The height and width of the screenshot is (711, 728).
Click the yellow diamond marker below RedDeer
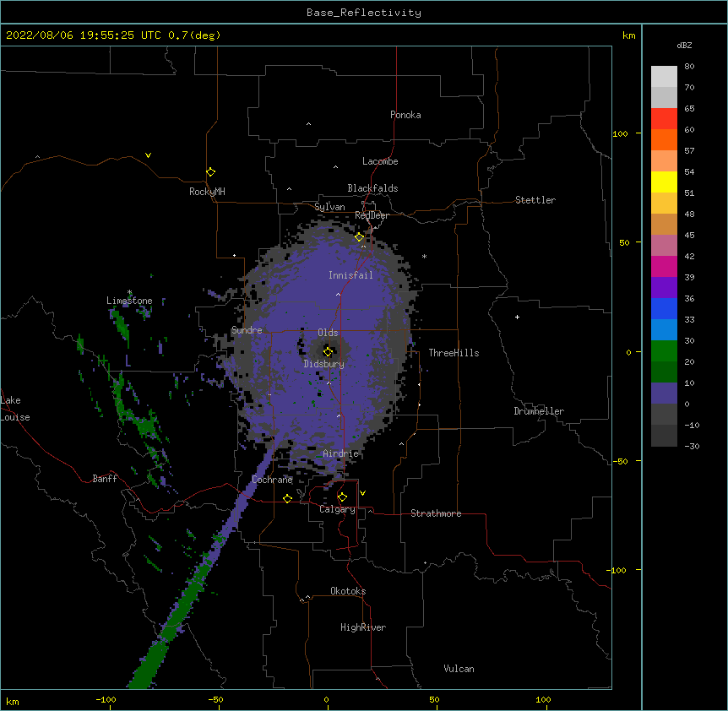(360, 237)
